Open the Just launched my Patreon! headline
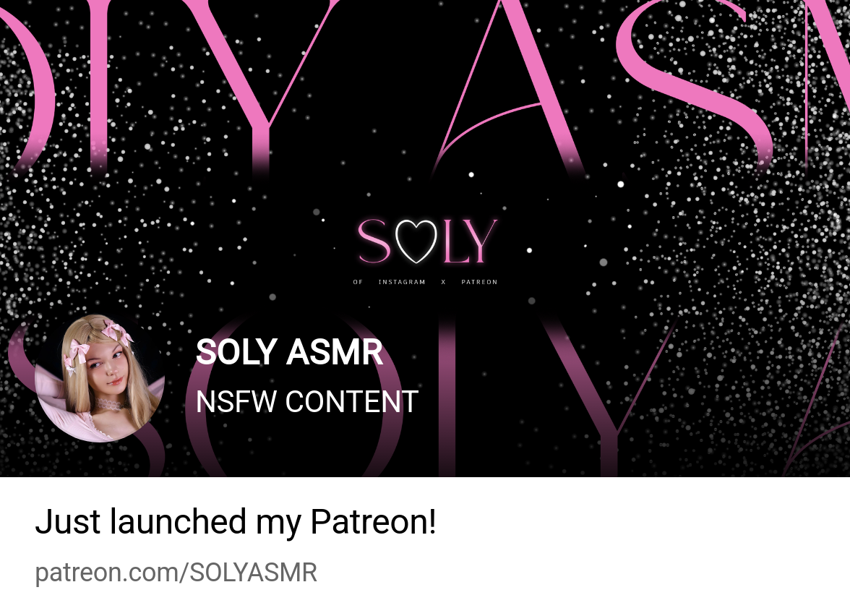 click(236, 522)
